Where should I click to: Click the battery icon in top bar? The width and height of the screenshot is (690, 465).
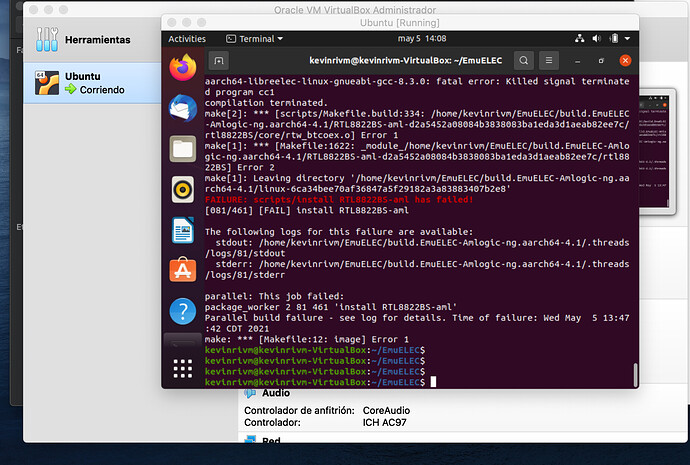(x=614, y=39)
